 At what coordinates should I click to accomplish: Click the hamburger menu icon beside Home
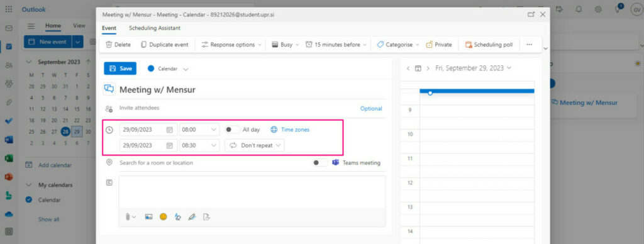pyautogui.click(x=31, y=26)
